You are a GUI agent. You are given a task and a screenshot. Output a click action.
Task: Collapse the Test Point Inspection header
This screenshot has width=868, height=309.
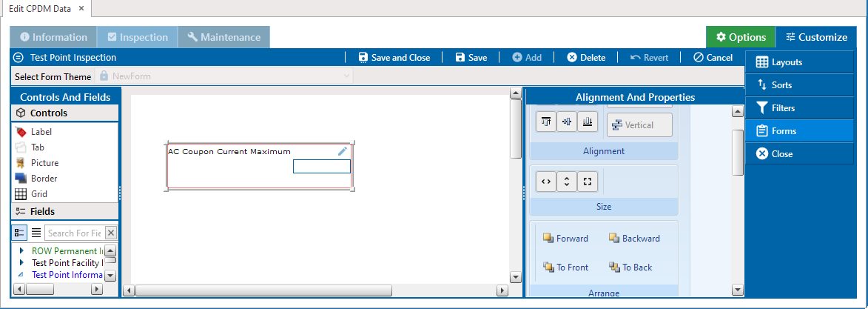click(x=18, y=58)
